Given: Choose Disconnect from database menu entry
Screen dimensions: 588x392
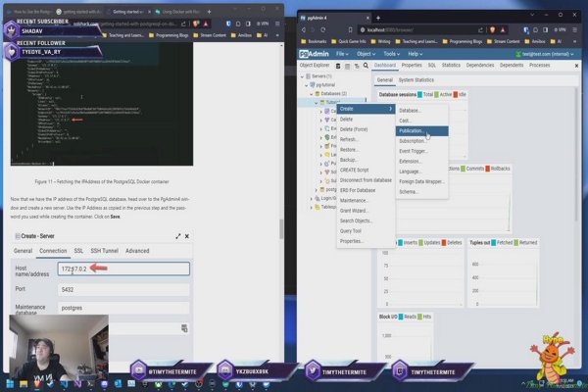Looking at the screenshot, I should (366, 180).
